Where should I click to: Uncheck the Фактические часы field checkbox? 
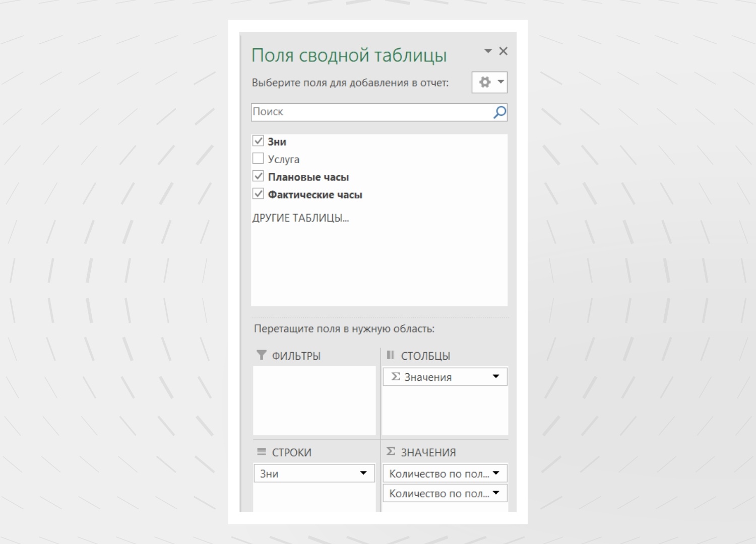point(258,194)
